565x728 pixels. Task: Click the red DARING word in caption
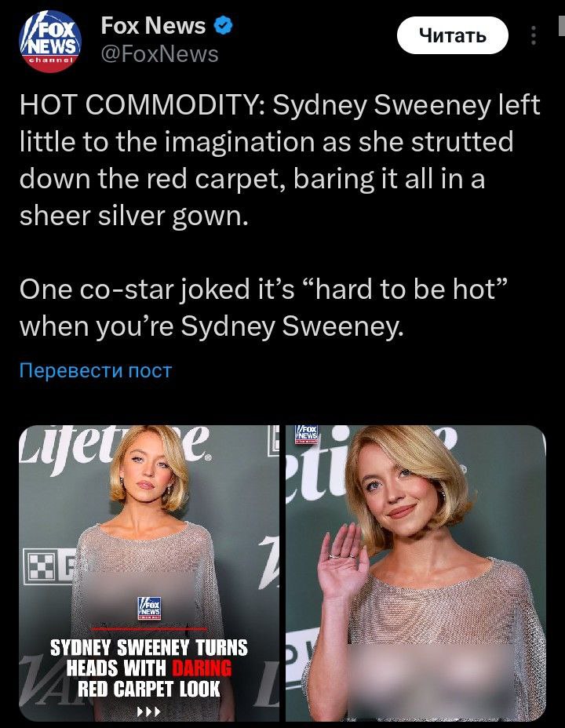[x=202, y=668]
